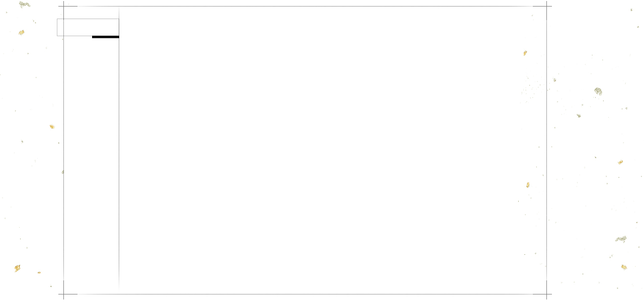Viewport: 644px width, 302px height.
Task: Click the top horizontal border line
Action: click(305, 7)
